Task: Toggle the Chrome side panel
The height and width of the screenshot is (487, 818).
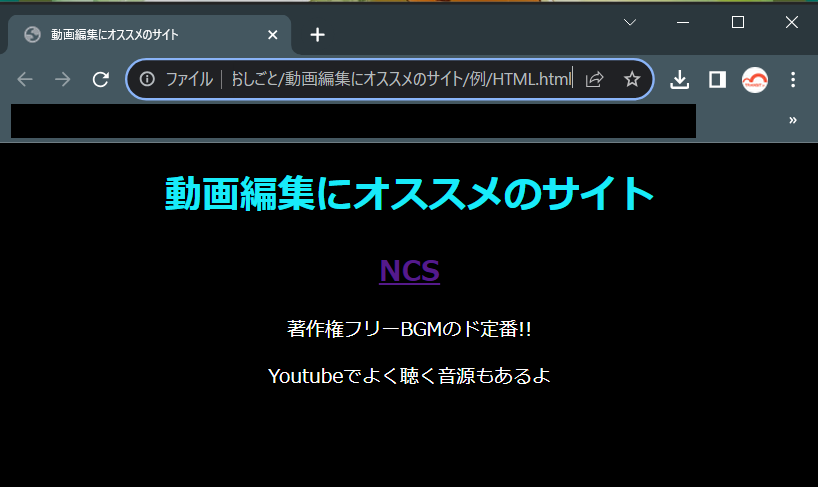Action: pyautogui.click(x=717, y=80)
